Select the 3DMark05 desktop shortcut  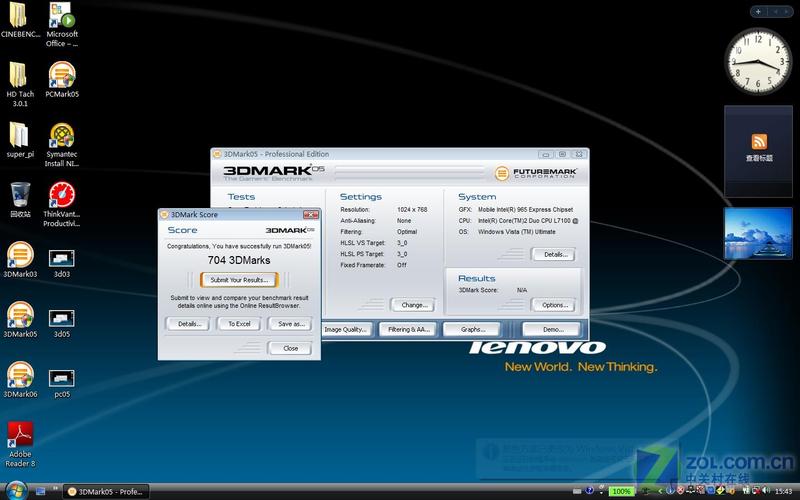20,320
